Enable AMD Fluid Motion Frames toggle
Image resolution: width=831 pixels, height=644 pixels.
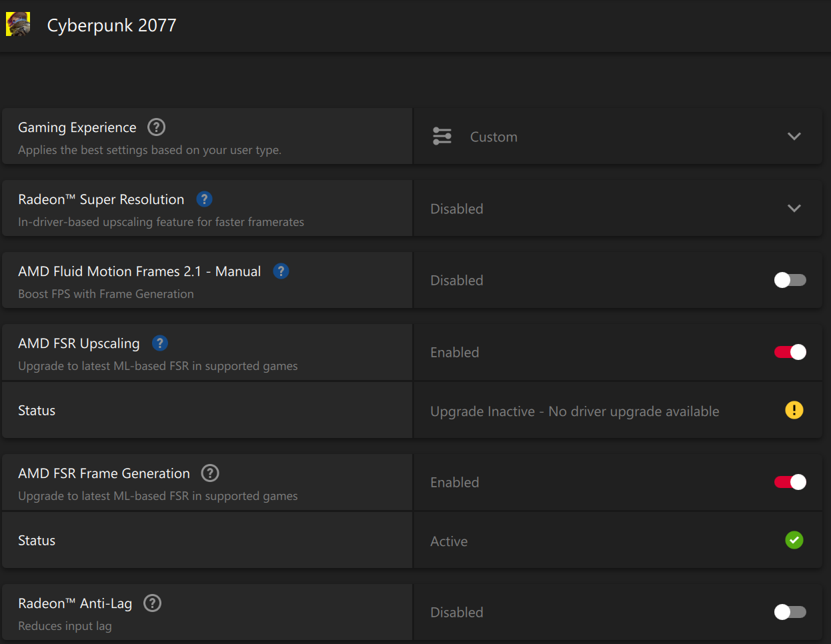(x=790, y=280)
